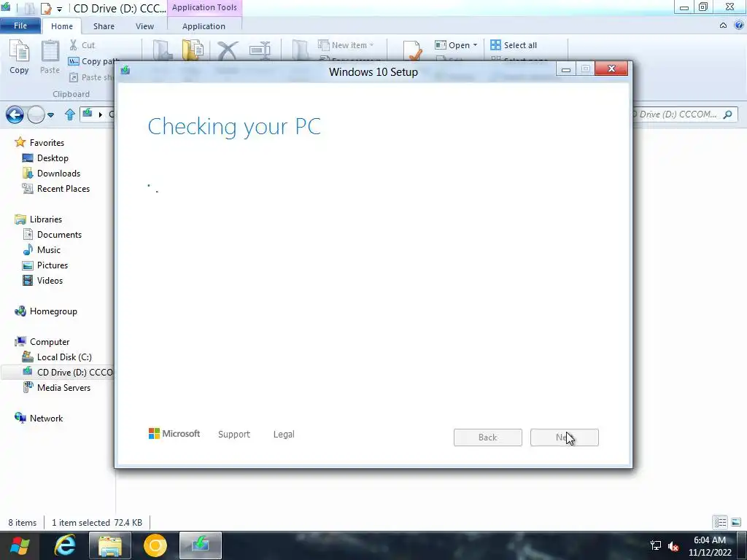
Task: Click the network tray icon
Action: [656, 545]
